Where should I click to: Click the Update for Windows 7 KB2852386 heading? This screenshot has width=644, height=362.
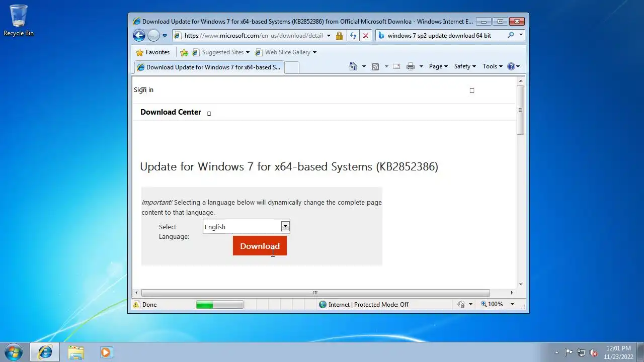(289, 167)
